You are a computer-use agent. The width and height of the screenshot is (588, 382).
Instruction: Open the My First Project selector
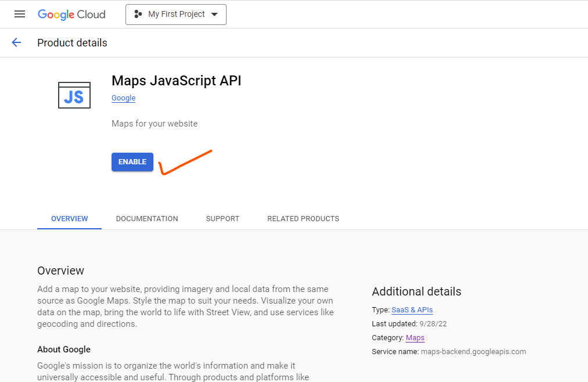[176, 15]
